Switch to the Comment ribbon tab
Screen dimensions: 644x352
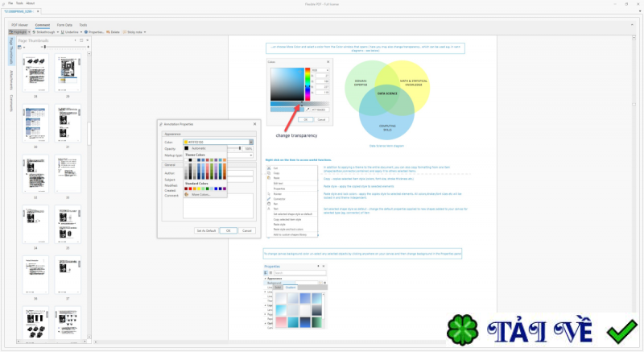pos(43,25)
